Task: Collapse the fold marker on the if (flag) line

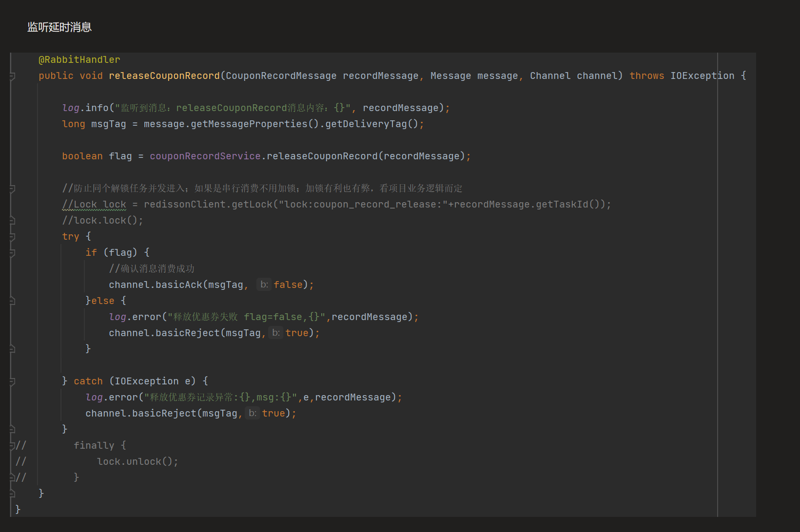Action: pyautogui.click(x=12, y=253)
